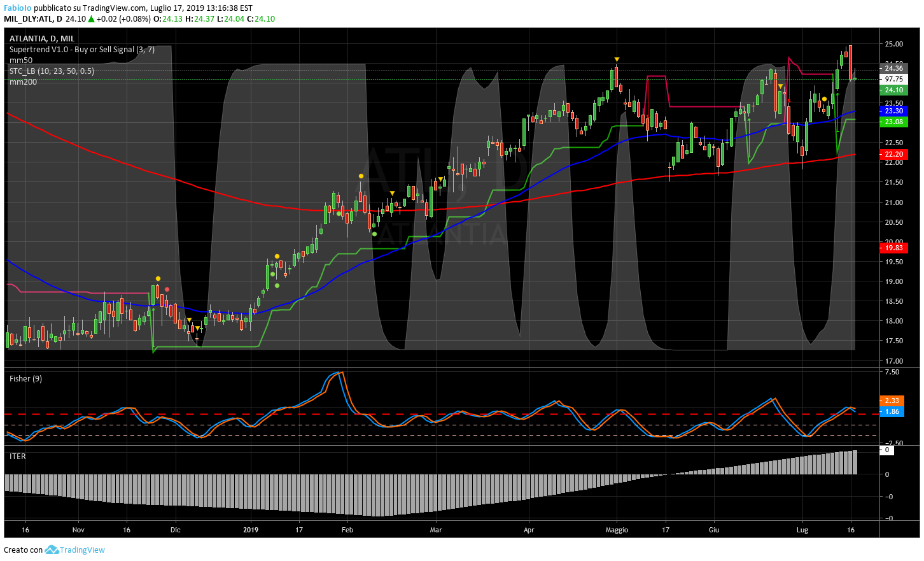
Task: Click the blue 1.86 Fisher value tag
Action: click(892, 411)
